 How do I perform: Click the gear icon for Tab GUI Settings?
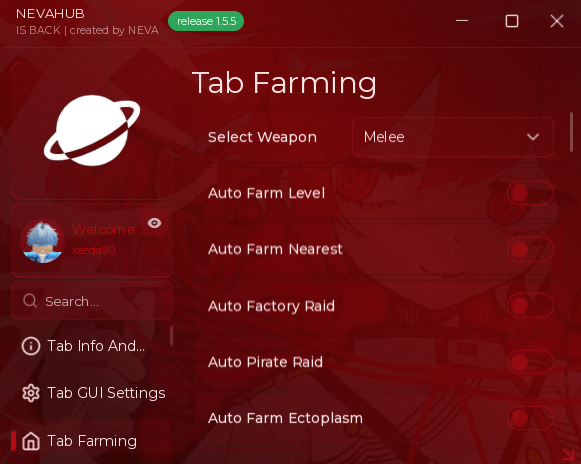coord(31,393)
